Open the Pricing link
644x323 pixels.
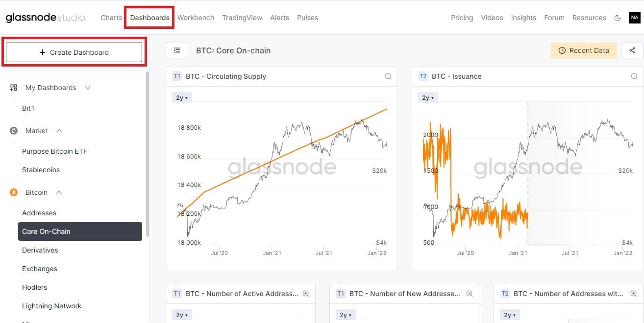tap(462, 18)
